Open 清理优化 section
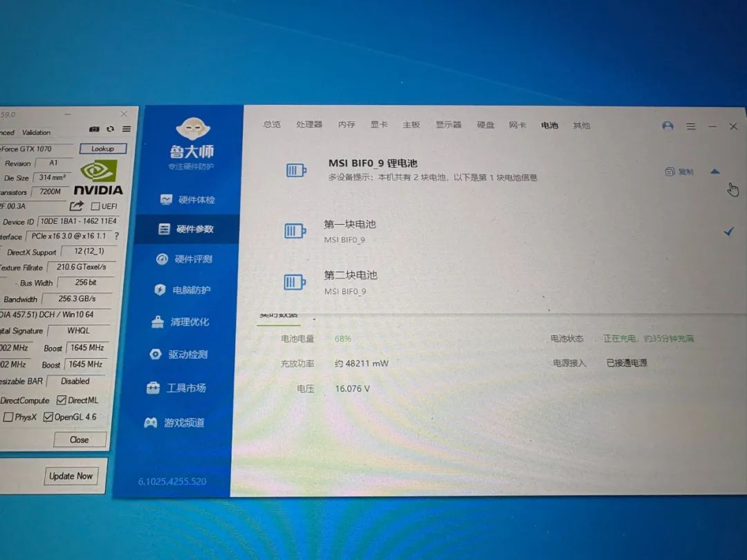The image size is (747, 560). (180, 322)
